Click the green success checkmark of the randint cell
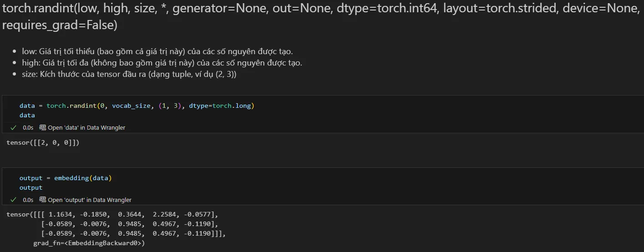Screen dimensions: 644x252 tap(13, 128)
